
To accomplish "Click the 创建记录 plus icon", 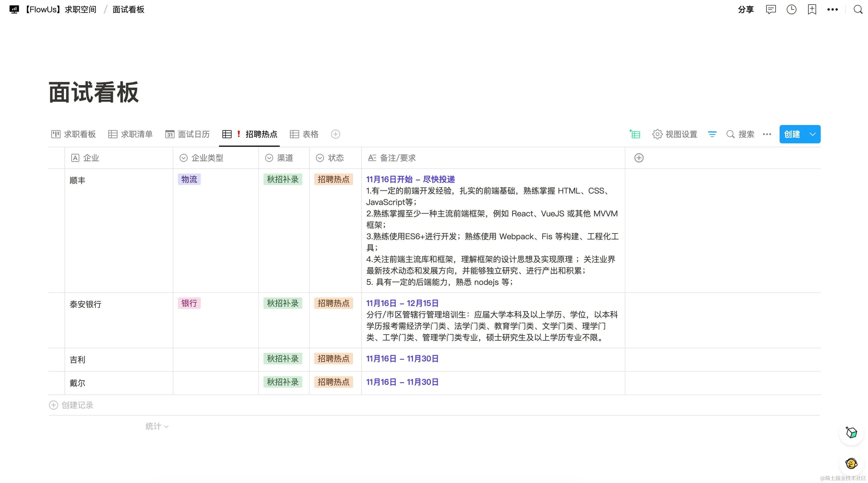I will click(54, 405).
